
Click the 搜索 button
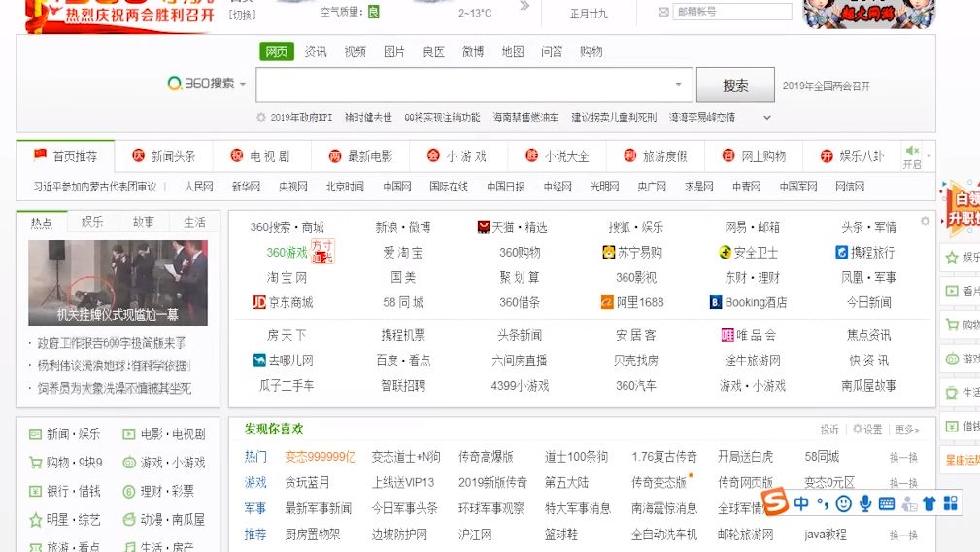coord(735,85)
